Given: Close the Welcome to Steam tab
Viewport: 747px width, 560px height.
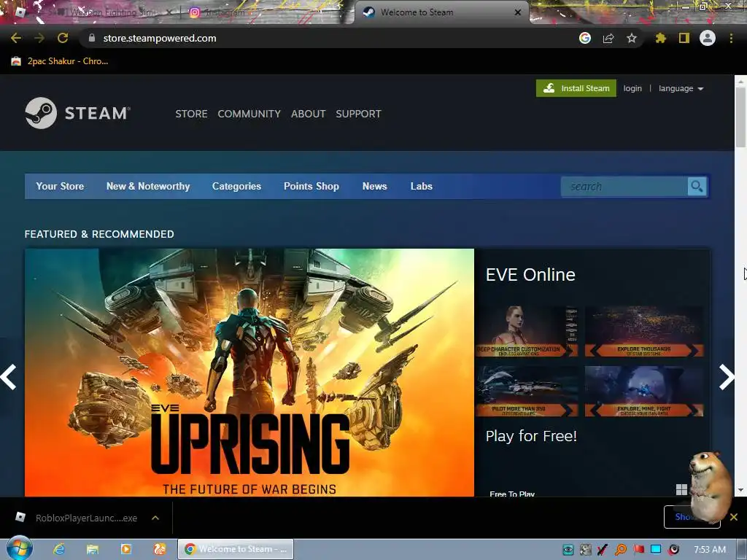Looking at the screenshot, I should point(517,12).
